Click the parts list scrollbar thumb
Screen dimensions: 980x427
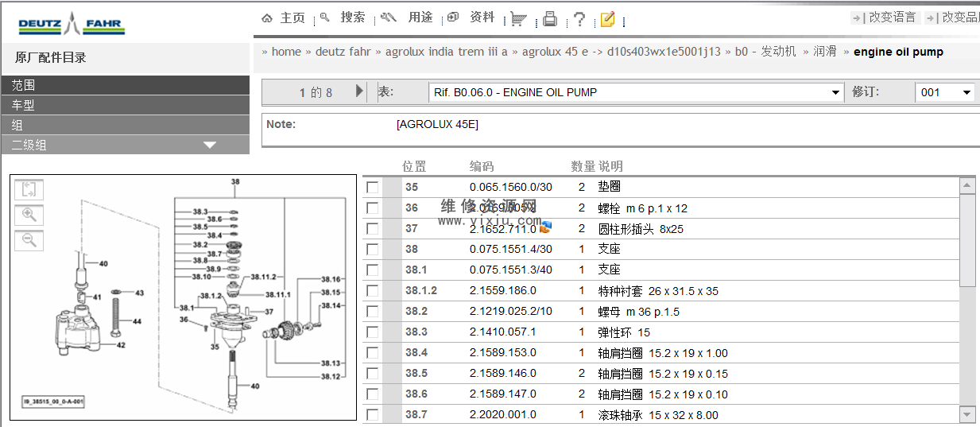[967, 240]
